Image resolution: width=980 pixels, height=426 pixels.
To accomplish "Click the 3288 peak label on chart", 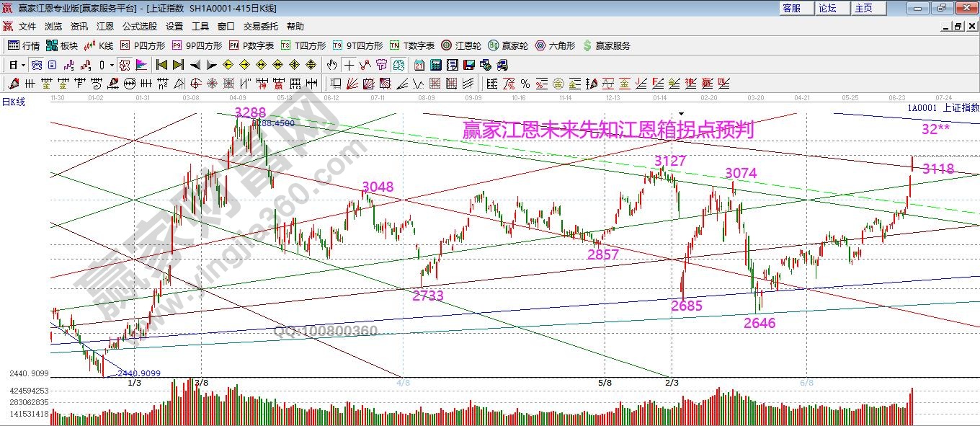I will [x=250, y=112].
